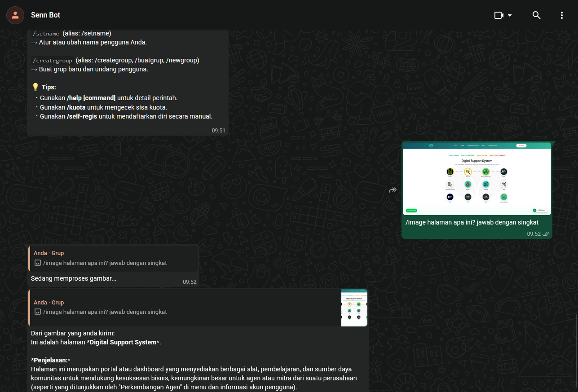Select the '/kuota' tip text
The width and height of the screenshot is (578, 392).
(x=76, y=107)
